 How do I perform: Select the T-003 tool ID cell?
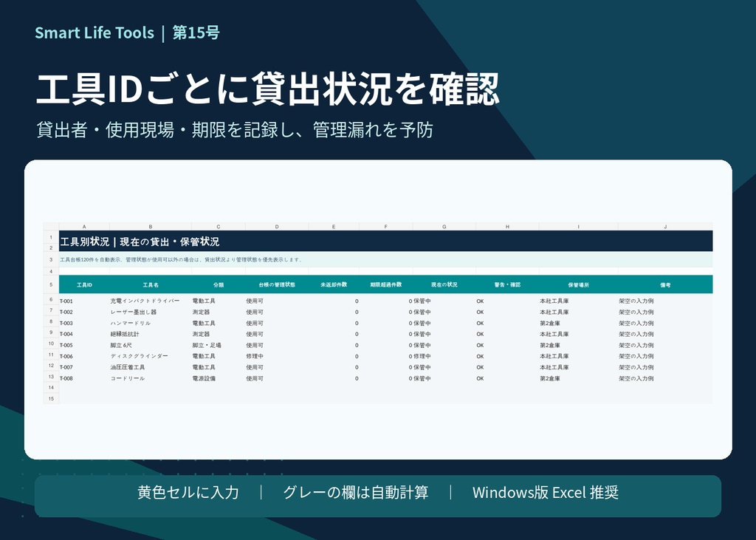[x=84, y=324]
